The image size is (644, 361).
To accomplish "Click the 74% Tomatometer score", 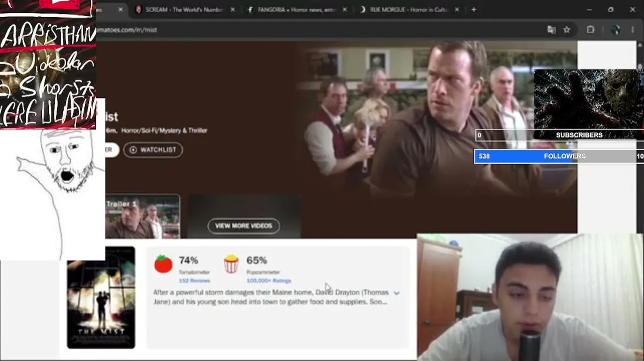I will pyautogui.click(x=189, y=260).
